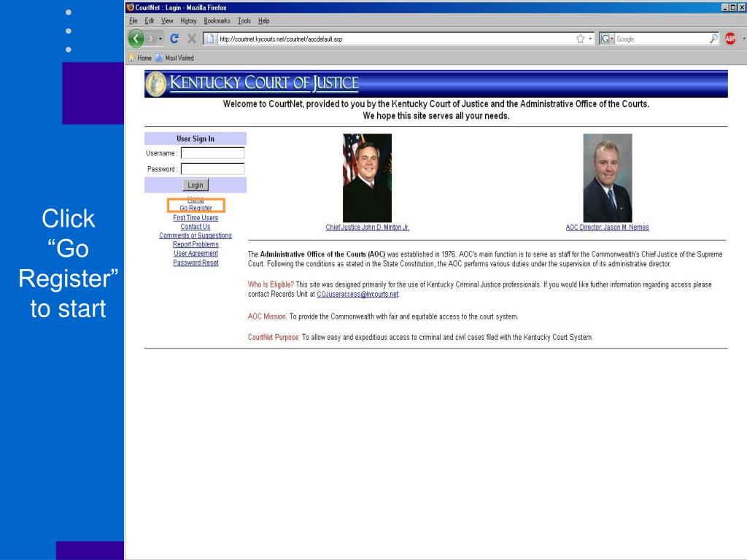Viewport: 747px width, 560px height.
Task: Expand the star button dropdown arrow
Action: tap(590, 38)
